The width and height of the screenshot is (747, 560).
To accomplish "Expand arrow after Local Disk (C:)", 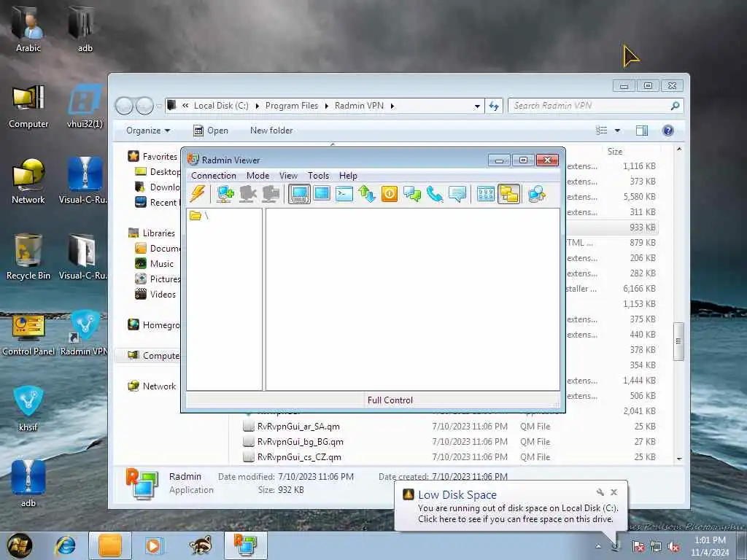I will [258, 106].
